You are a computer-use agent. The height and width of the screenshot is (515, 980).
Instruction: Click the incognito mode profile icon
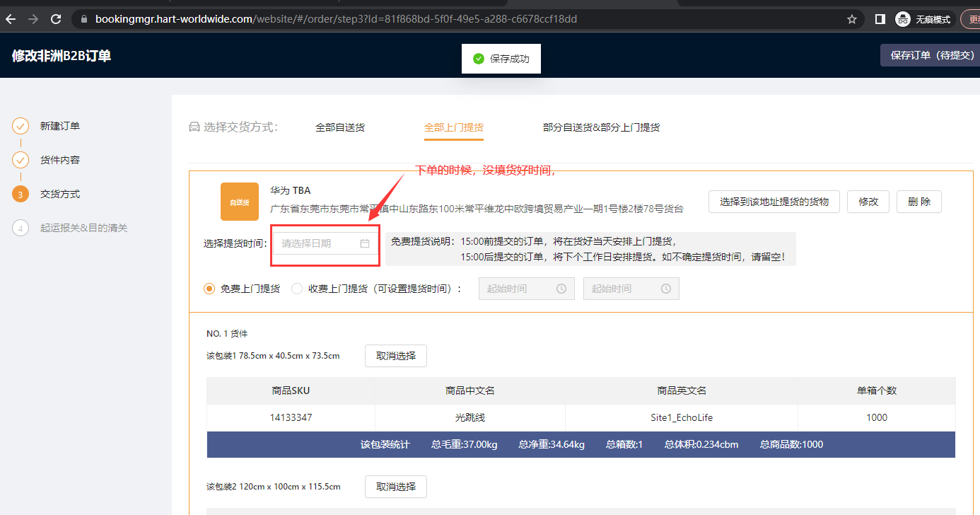coord(902,19)
